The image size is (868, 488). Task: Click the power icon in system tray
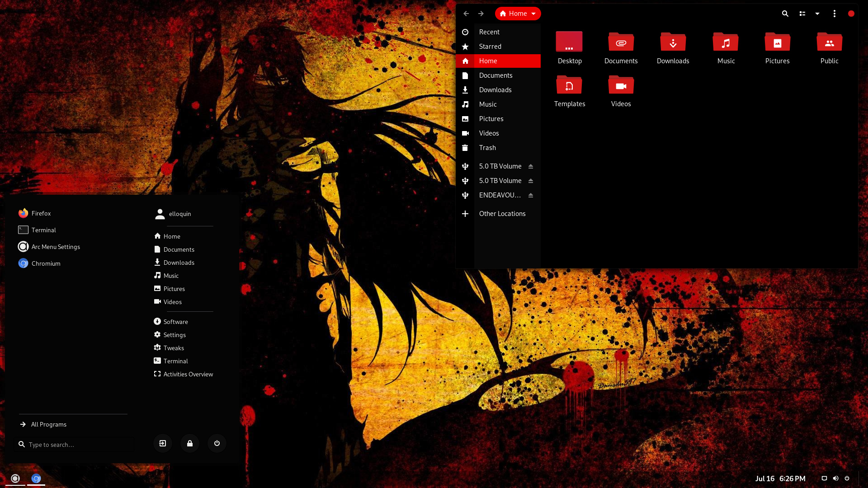coord(847,478)
